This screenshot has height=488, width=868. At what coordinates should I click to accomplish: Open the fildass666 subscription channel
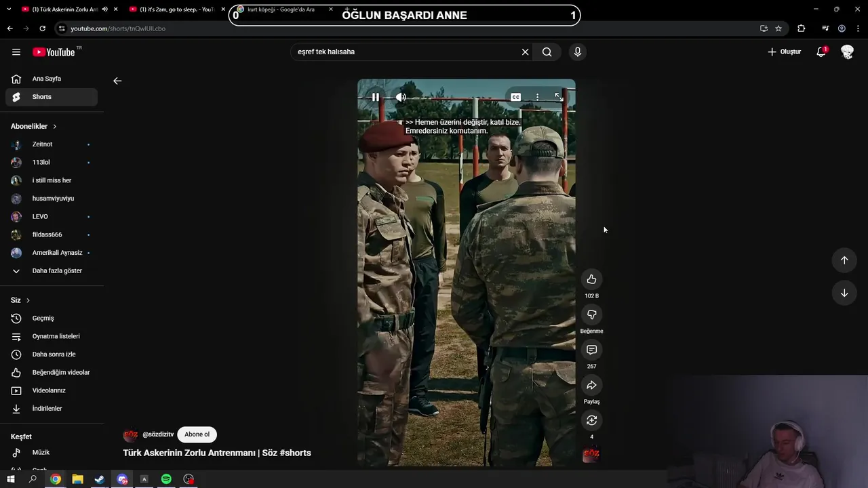pos(52,235)
